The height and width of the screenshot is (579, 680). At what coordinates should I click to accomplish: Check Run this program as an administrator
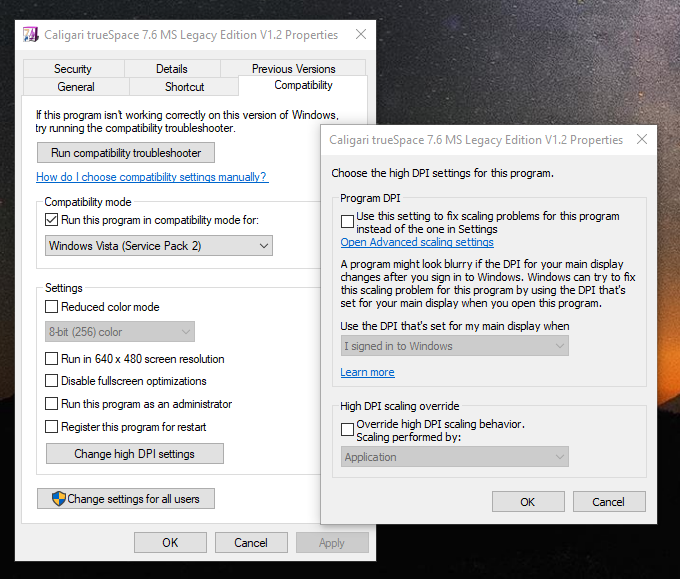click(52, 404)
